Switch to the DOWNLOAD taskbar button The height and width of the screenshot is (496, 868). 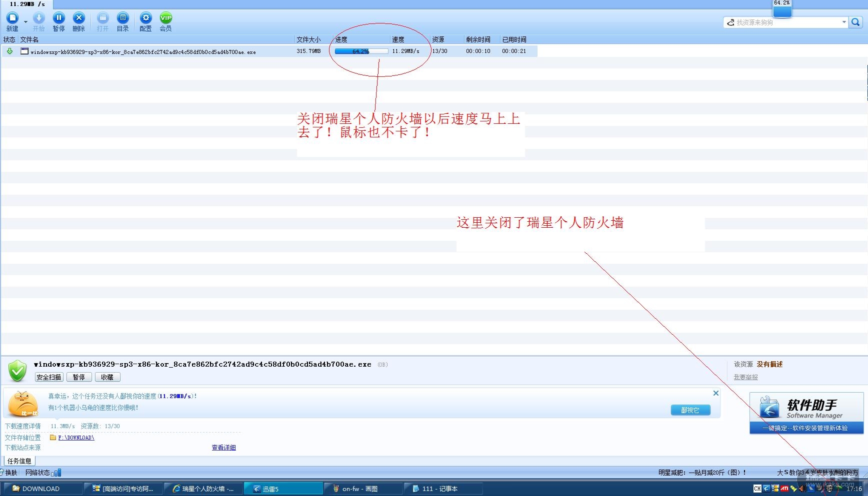click(43, 489)
